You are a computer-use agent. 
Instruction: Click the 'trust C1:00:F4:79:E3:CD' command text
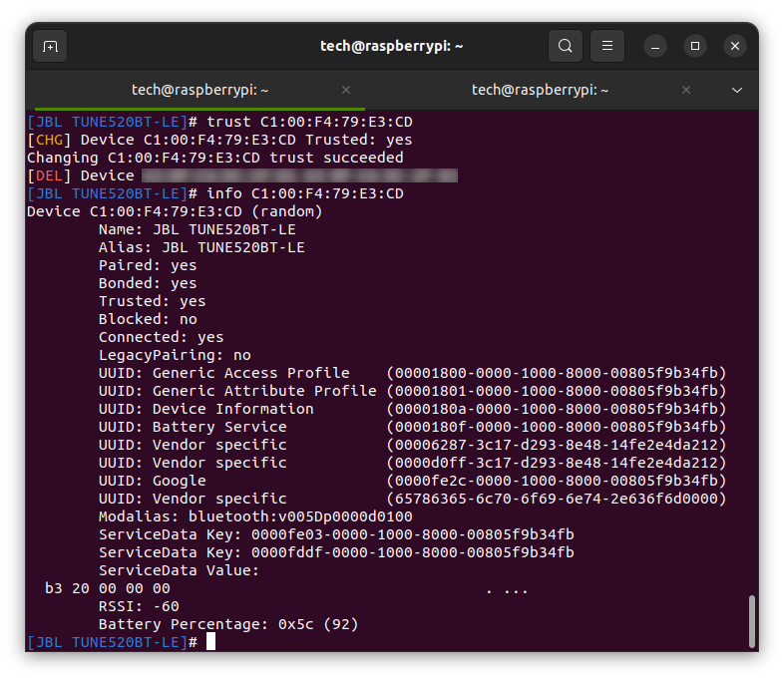coord(309,122)
